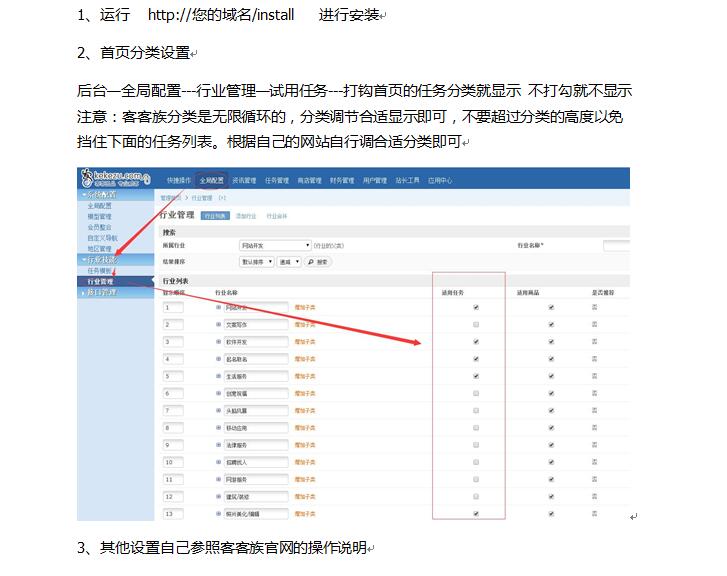
Task: Click 增加子类 link in row 10
Action: 305,462
